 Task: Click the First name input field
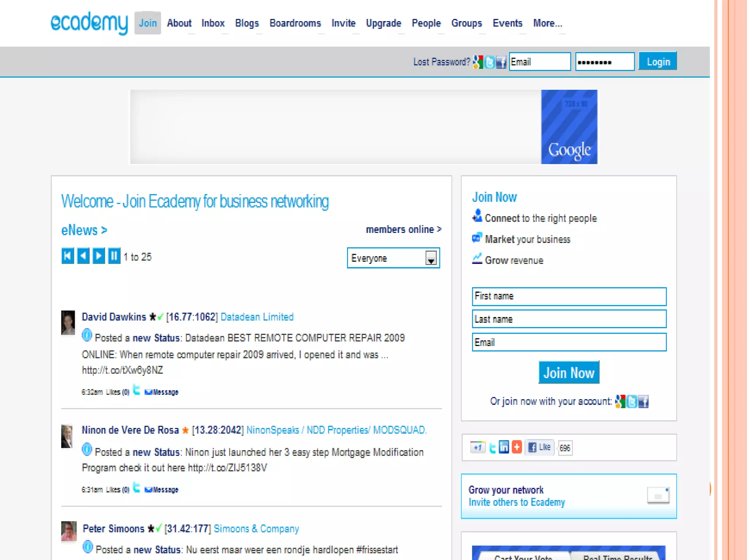coord(569,296)
